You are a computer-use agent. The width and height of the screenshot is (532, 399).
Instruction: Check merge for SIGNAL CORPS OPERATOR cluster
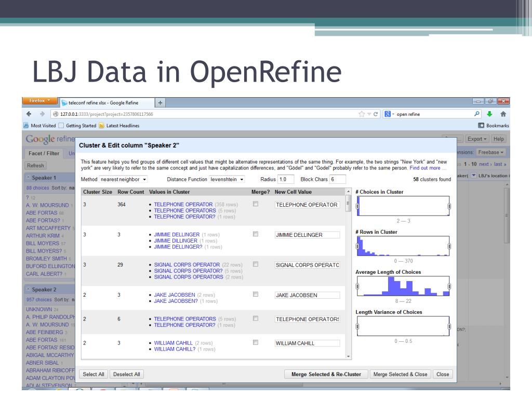pyautogui.click(x=256, y=264)
